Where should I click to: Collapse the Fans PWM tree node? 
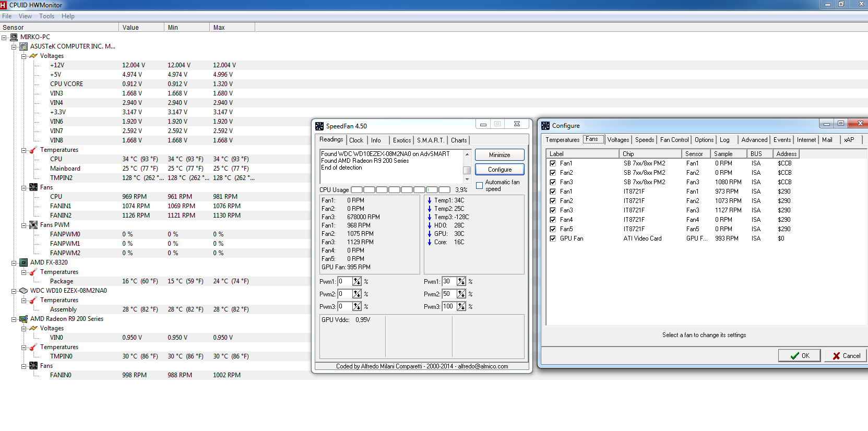tap(23, 225)
